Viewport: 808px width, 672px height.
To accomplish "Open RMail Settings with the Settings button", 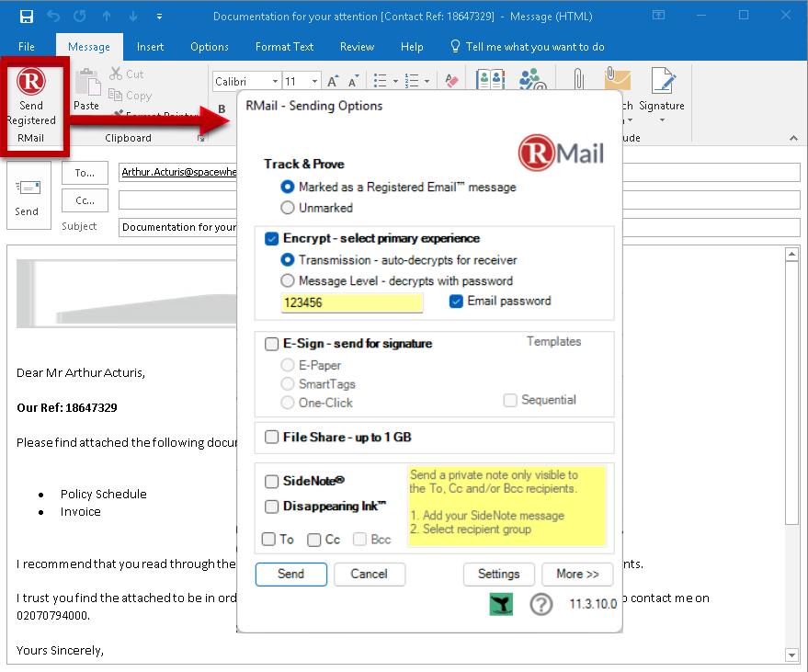I will coord(498,574).
